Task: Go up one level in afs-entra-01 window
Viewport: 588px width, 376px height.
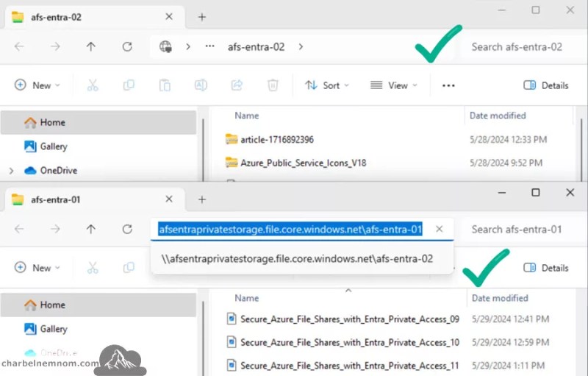Action: pos(90,229)
